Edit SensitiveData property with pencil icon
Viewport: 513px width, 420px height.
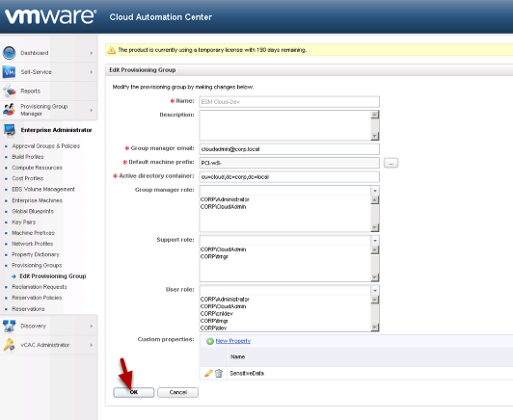pyautogui.click(x=208, y=373)
